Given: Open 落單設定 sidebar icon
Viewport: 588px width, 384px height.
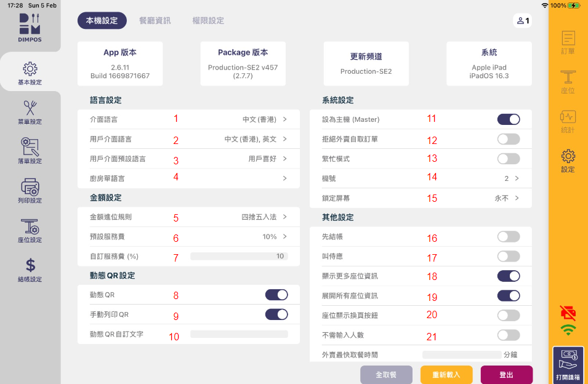Looking at the screenshot, I should (x=30, y=151).
